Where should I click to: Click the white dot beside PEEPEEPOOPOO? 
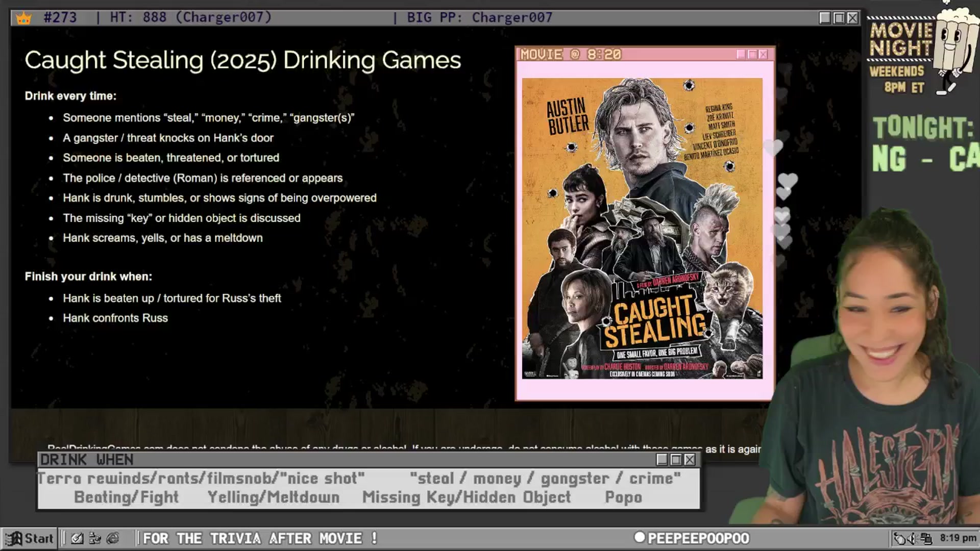639,537
